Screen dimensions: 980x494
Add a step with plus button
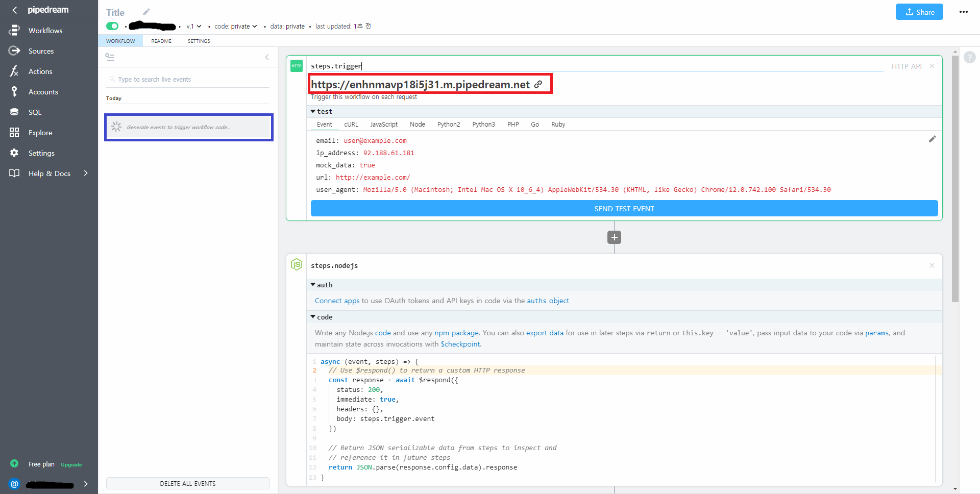615,237
